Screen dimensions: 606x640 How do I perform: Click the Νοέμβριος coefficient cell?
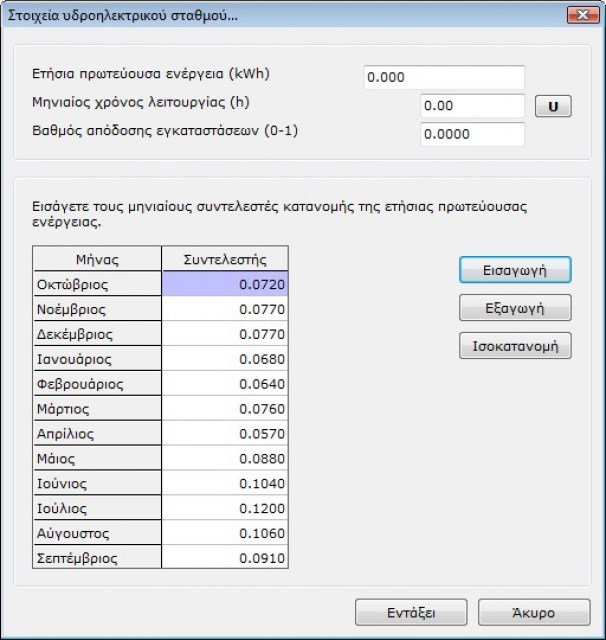coord(225,310)
